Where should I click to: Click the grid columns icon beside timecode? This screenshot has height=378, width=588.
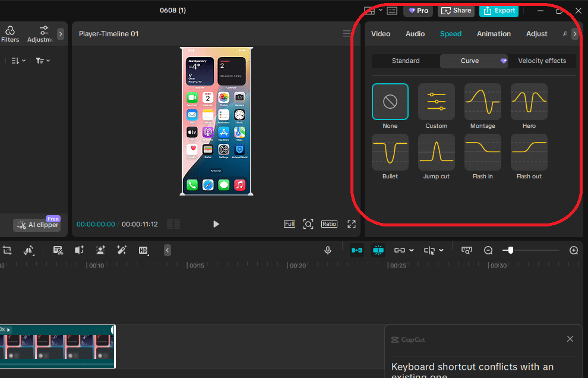[x=173, y=224]
